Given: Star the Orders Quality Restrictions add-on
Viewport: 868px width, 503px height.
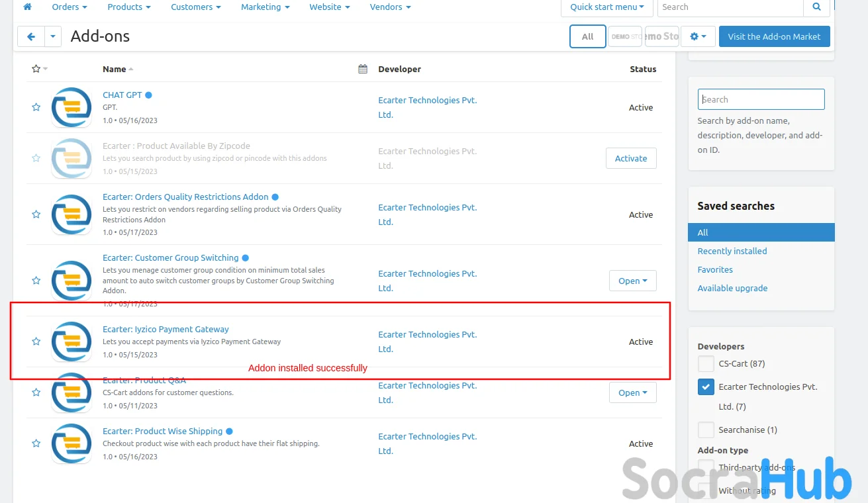Looking at the screenshot, I should [36, 214].
